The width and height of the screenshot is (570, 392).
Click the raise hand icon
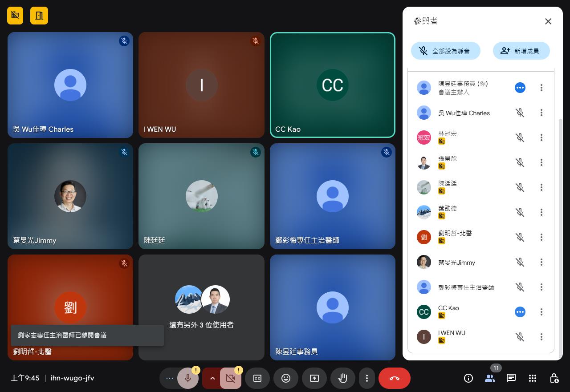(x=342, y=378)
